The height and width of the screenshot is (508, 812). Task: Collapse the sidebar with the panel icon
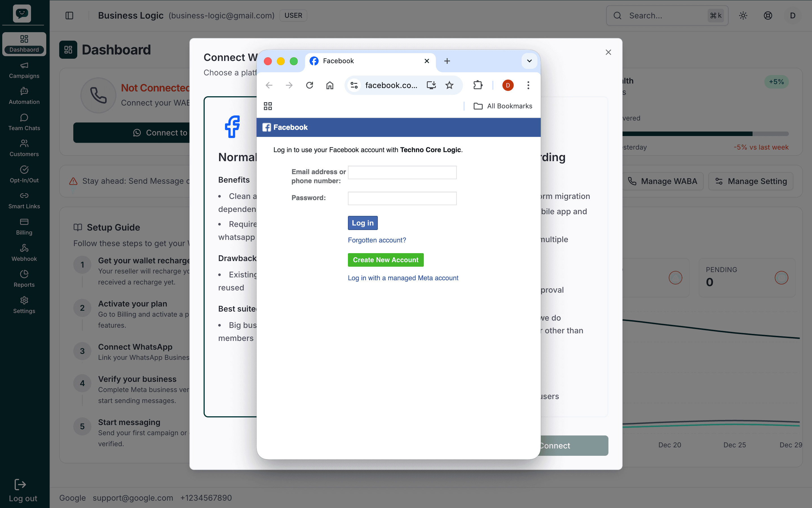click(69, 16)
